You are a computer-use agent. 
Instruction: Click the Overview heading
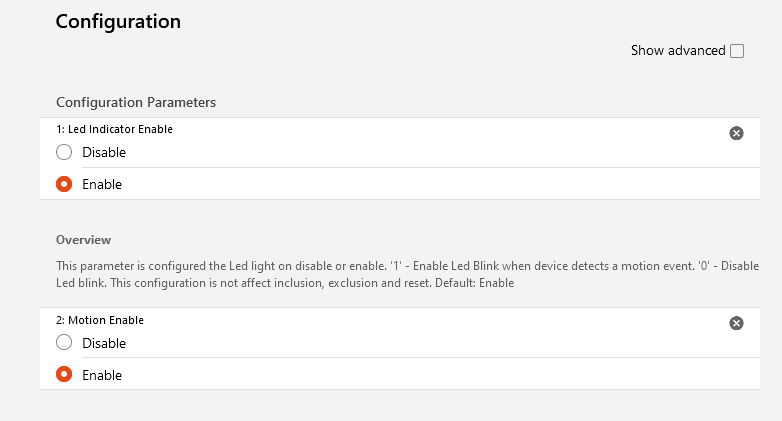(83, 240)
